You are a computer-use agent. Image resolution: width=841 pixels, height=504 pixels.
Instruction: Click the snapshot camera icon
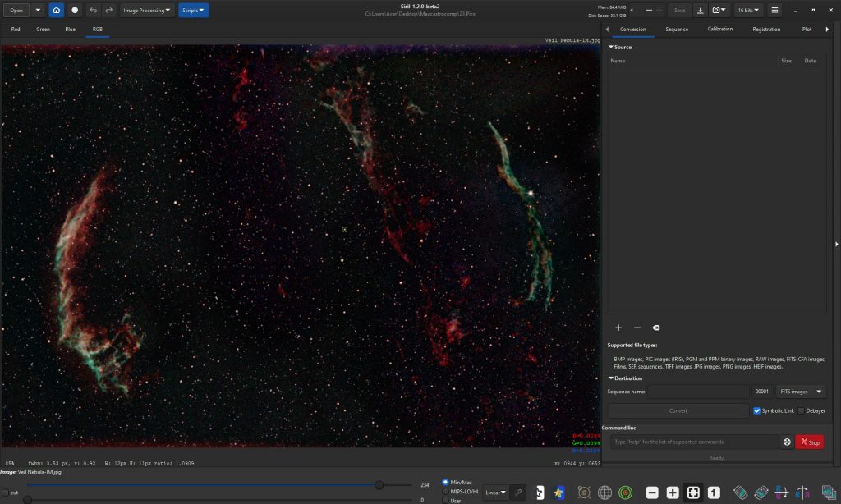point(719,10)
